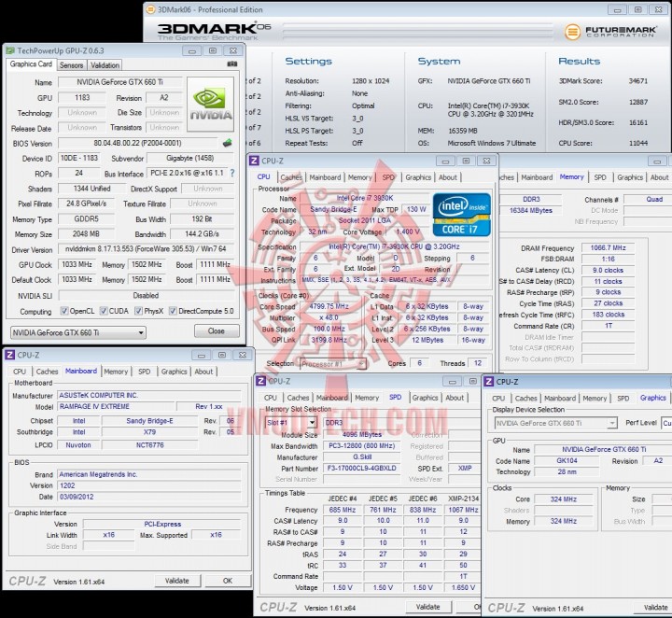Open the GPU selection dropdown in GPU-Z
The image size is (672, 618).
click(78, 332)
